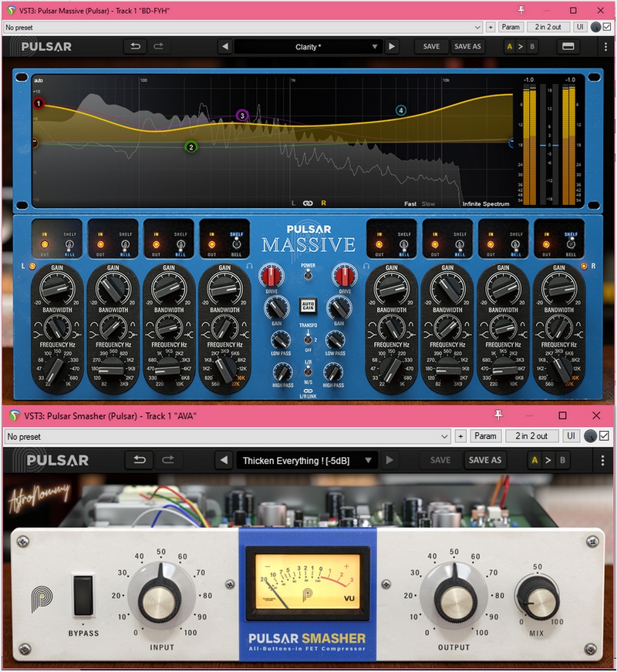The height and width of the screenshot is (672, 617).
Task: Select EQ band node 3 on the graph
Action: 242,116
